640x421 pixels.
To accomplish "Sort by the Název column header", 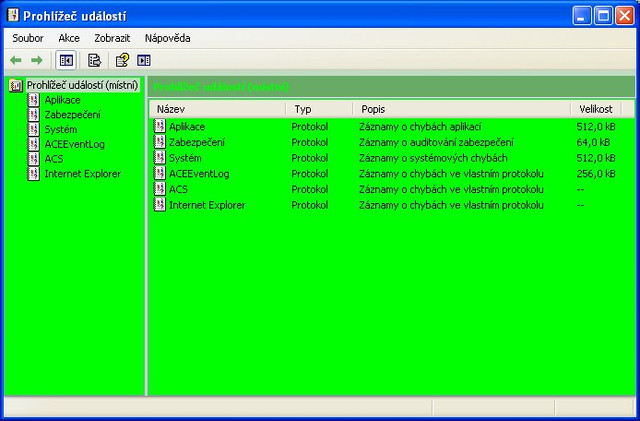I will [x=218, y=109].
